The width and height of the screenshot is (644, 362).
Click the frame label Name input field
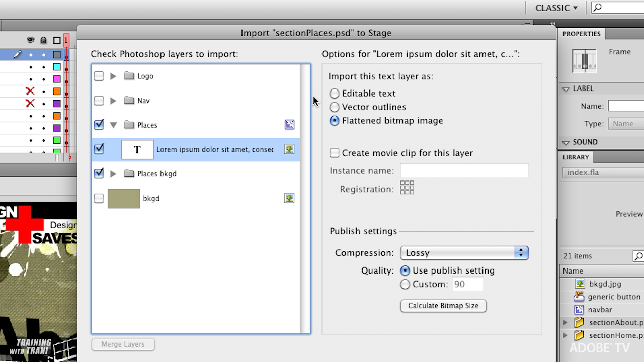point(626,106)
